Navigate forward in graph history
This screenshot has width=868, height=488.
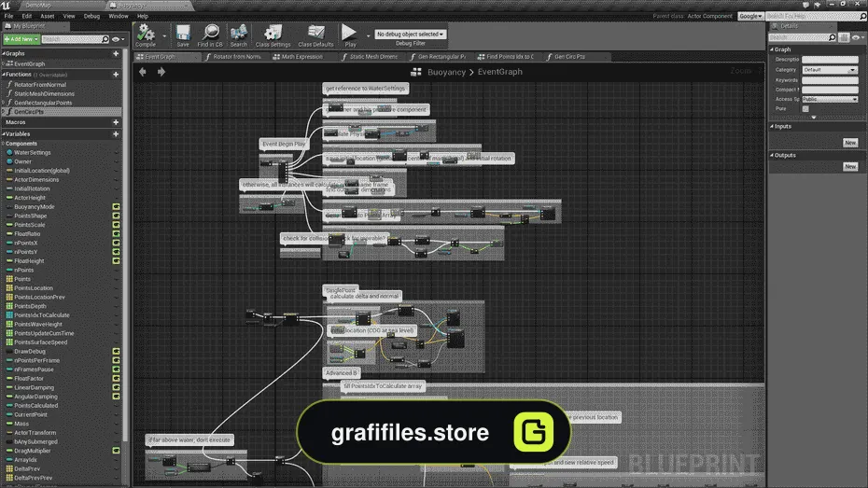(x=161, y=71)
